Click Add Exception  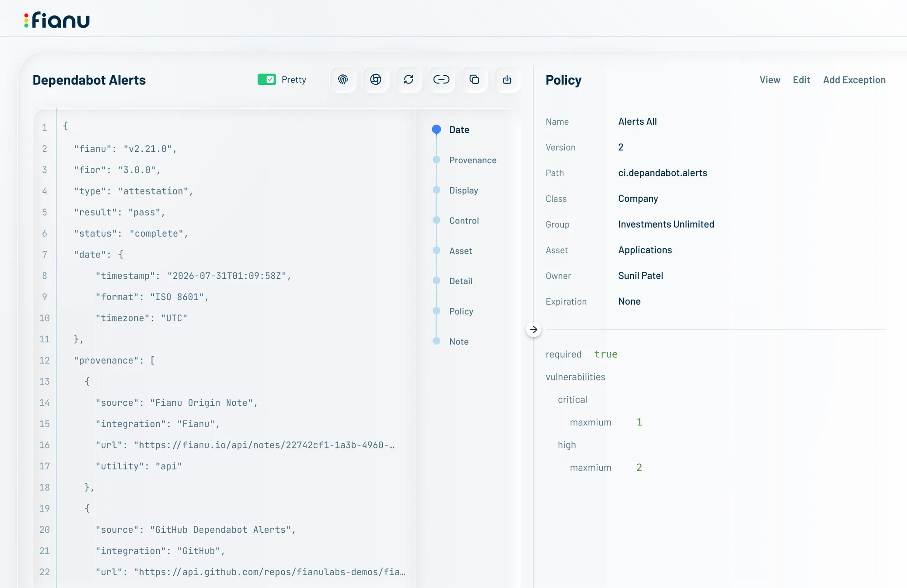pyautogui.click(x=854, y=80)
